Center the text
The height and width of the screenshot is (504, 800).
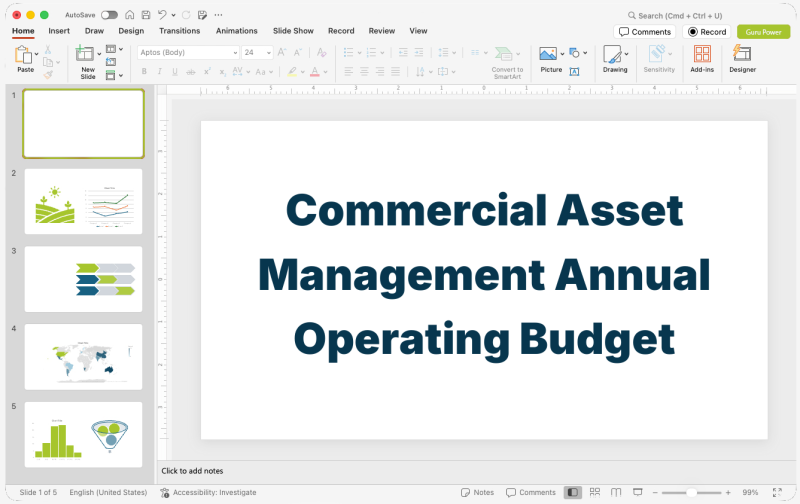364,72
